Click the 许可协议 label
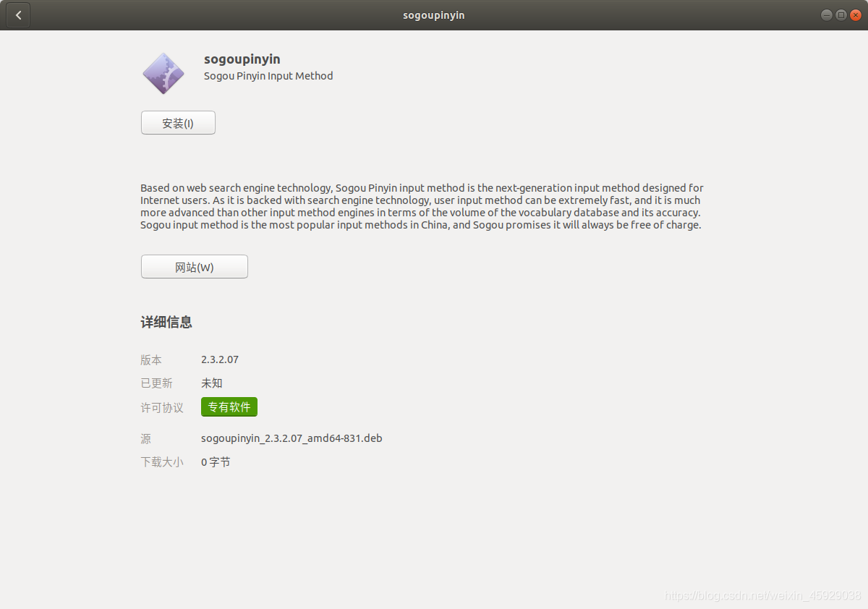868x609 pixels. pyautogui.click(x=162, y=408)
